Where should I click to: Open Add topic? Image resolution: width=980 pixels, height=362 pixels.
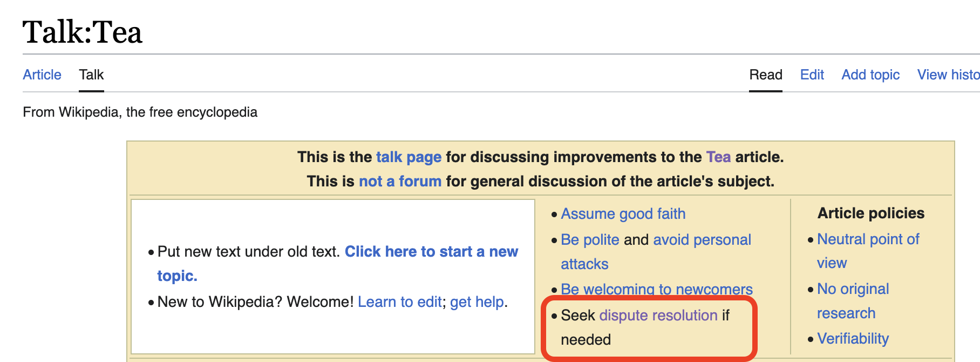(x=870, y=75)
